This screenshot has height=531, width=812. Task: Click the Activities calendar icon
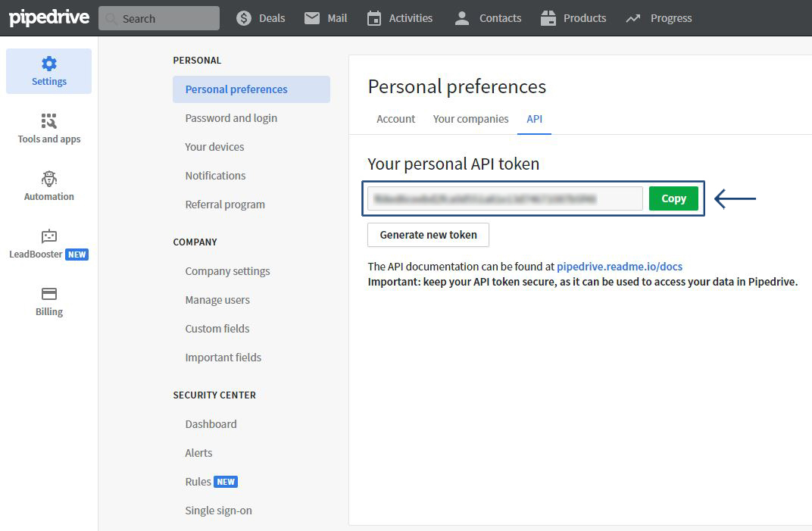[x=374, y=18]
